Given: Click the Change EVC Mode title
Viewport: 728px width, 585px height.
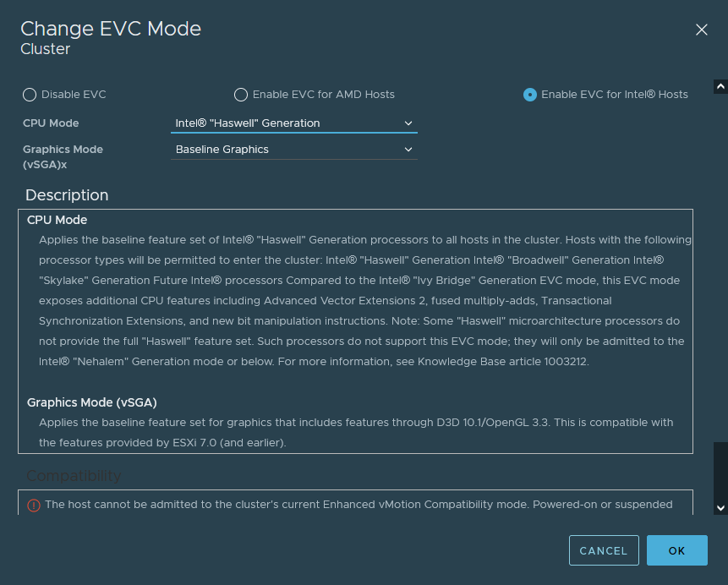Looking at the screenshot, I should (x=111, y=29).
